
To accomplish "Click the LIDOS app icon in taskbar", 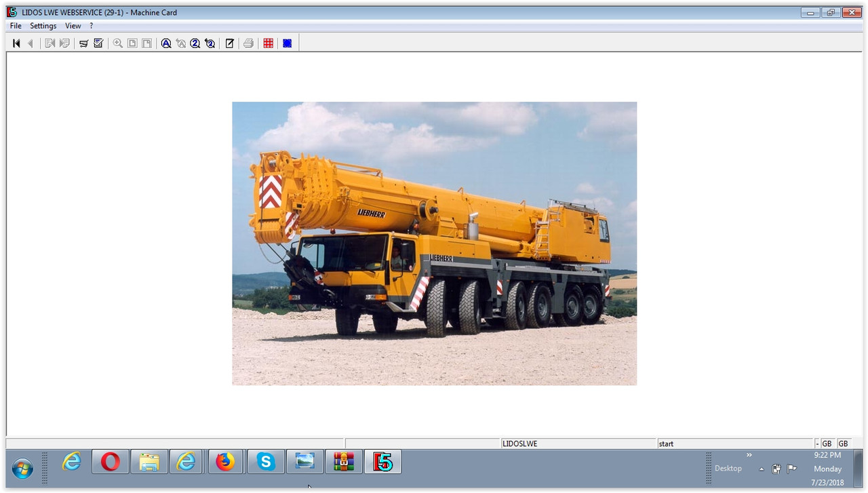I will [382, 462].
